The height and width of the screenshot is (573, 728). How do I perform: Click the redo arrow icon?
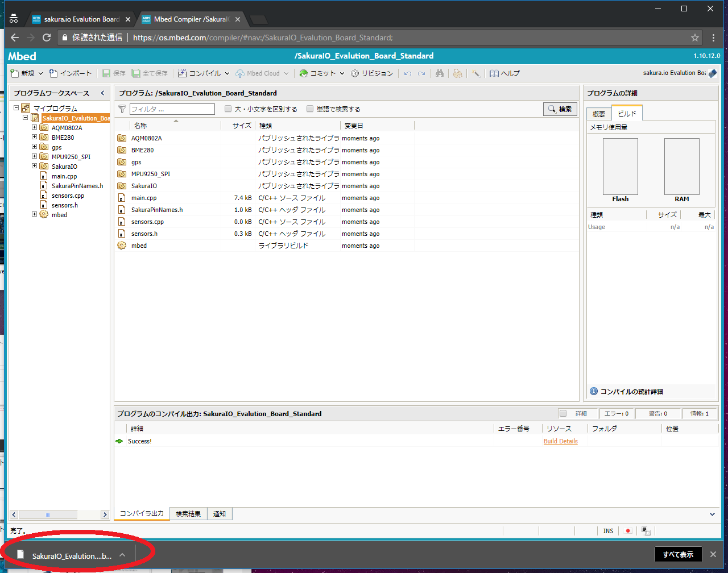click(x=421, y=73)
